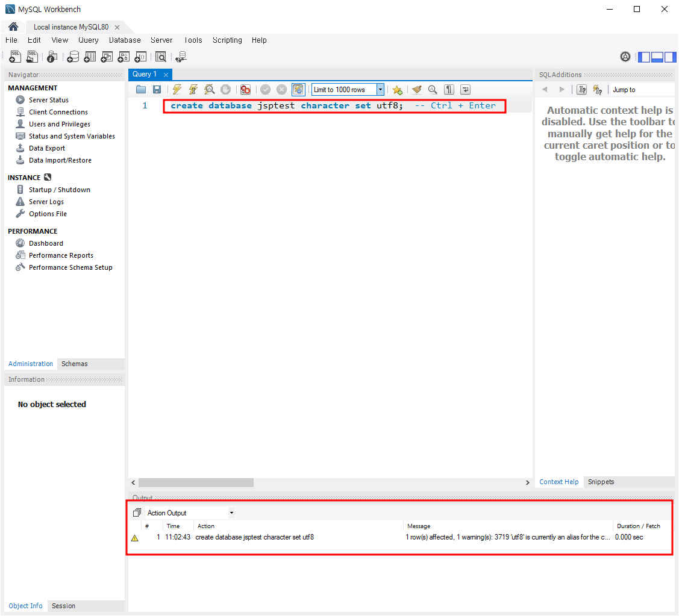Switch to the Snippets tab
The height and width of the screenshot is (616, 679).
click(601, 482)
